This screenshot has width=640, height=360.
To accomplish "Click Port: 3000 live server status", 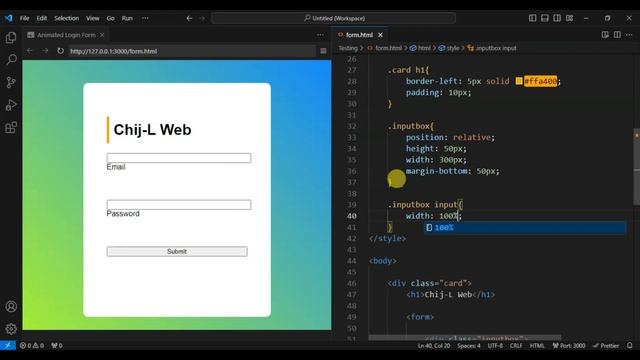I will [x=569, y=345].
